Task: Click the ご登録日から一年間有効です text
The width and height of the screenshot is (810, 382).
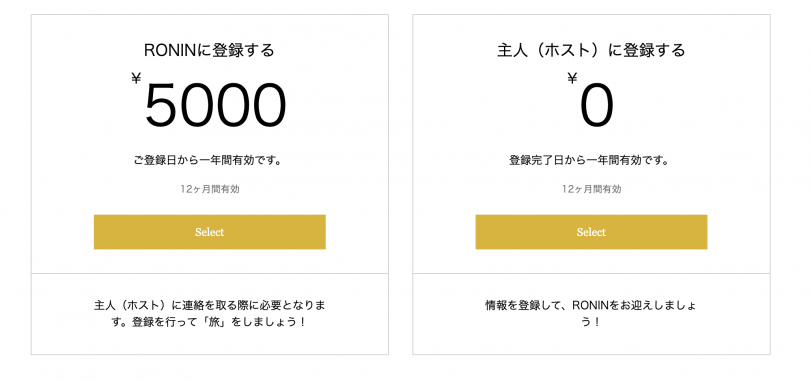Action: click(209, 161)
